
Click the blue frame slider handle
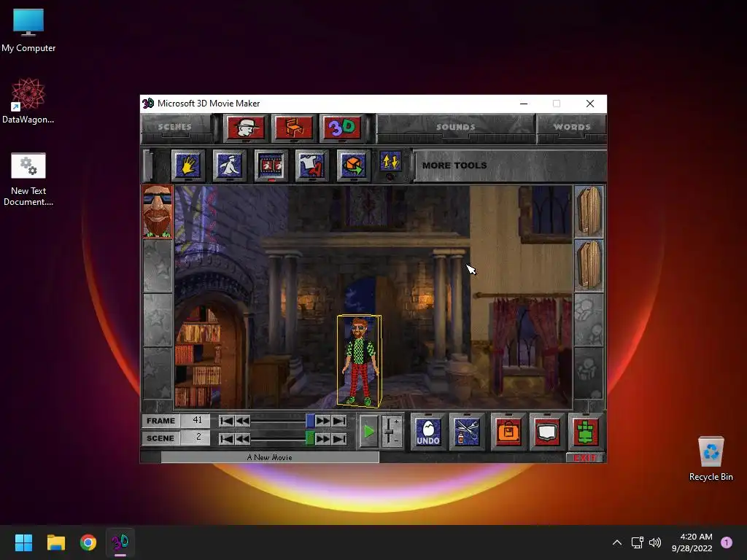(x=310, y=421)
